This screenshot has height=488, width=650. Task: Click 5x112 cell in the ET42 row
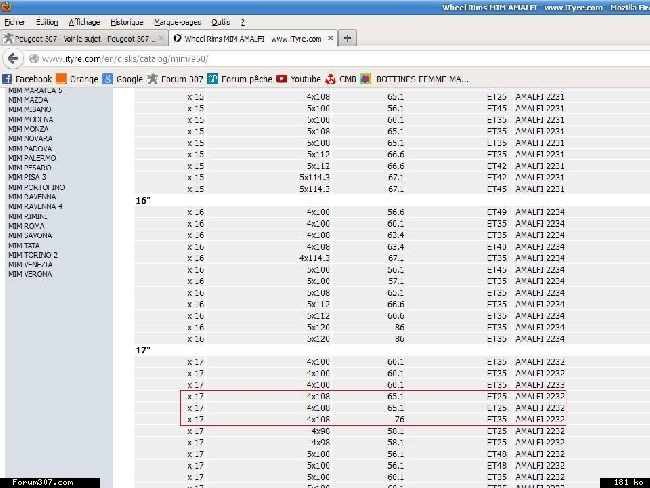[x=318, y=166]
